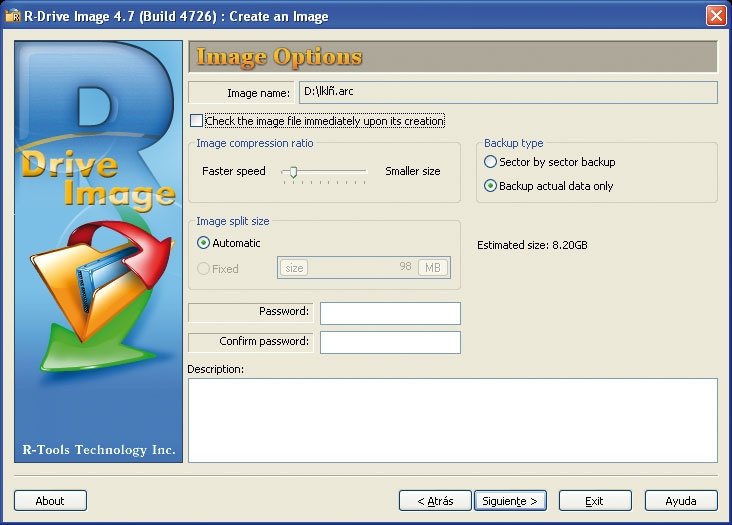Open help with the Ayuda button
Image resolution: width=732 pixels, height=525 pixels.
click(681, 501)
